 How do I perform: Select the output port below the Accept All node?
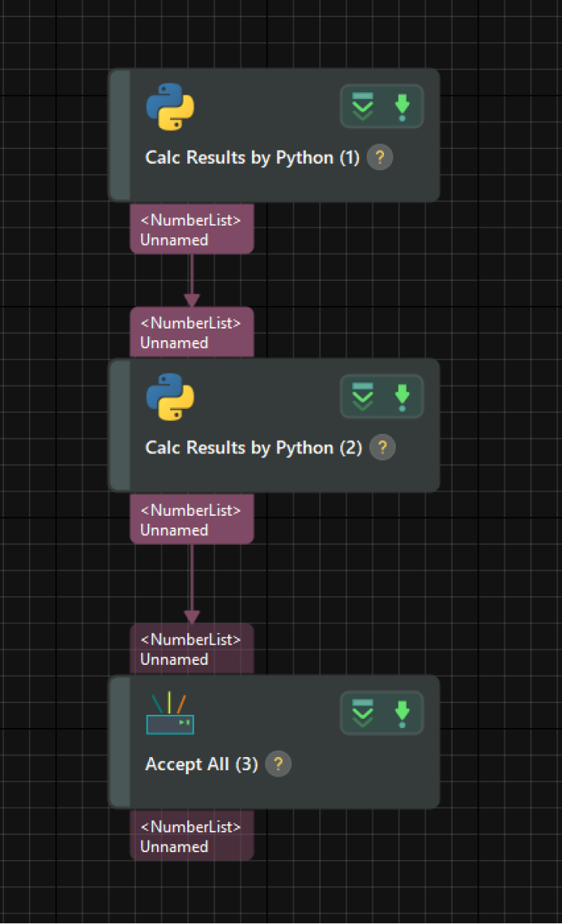coord(191,836)
